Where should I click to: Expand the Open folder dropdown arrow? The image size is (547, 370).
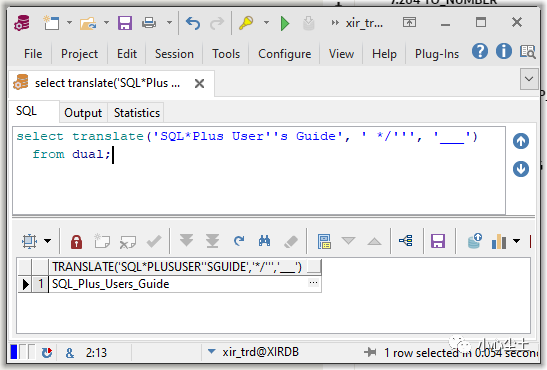pos(106,23)
